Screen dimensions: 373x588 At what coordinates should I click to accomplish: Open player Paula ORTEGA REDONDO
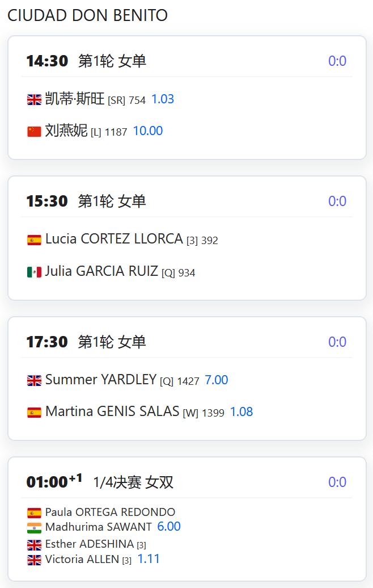tap(110, 513)
